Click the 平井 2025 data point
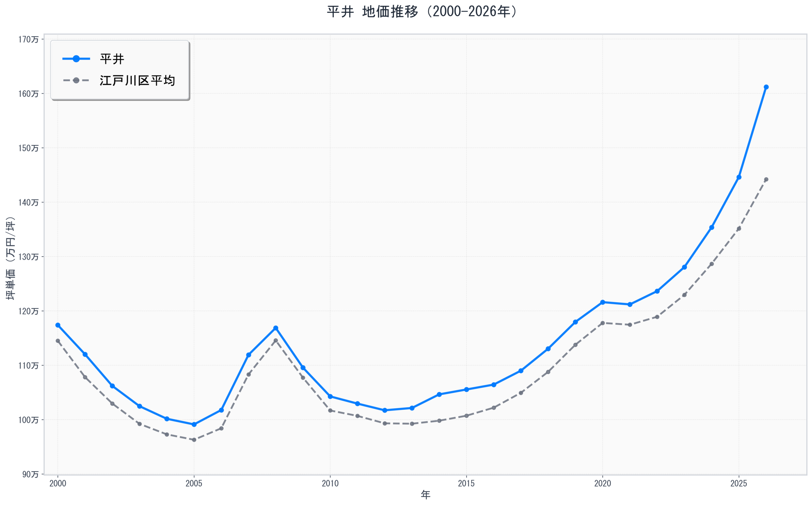The image size is (812, 505). click(x=739, y=177)
